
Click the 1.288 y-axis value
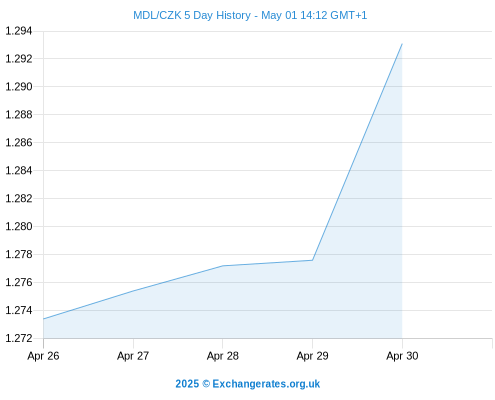click(19, 115)
